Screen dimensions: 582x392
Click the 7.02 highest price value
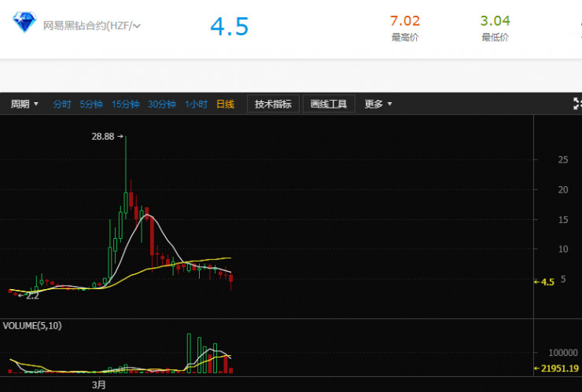(x=405, y=21)
